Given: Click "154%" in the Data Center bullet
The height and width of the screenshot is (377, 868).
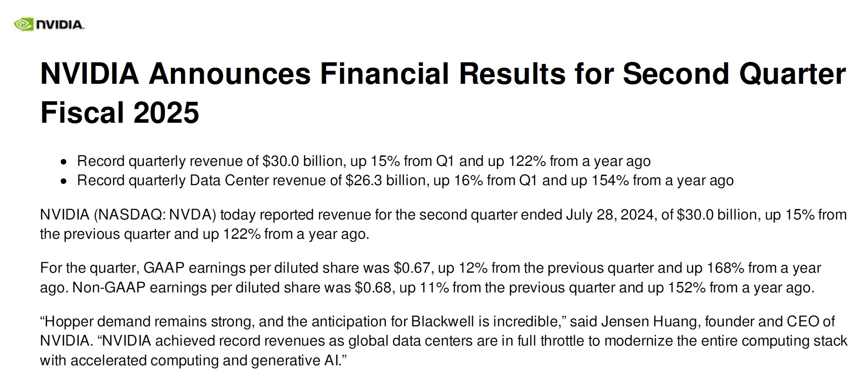Looking at the screenshot, I should click(x=610, y=181).
